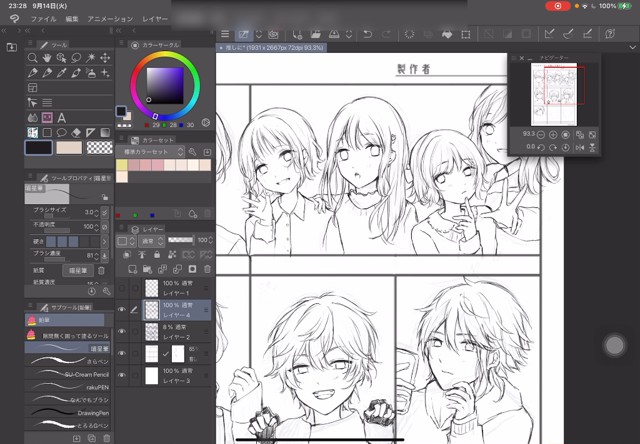640x444 pixels.
Task: Open the レイヤー menu
Action: pyautogui.click(x=155, y=19)
